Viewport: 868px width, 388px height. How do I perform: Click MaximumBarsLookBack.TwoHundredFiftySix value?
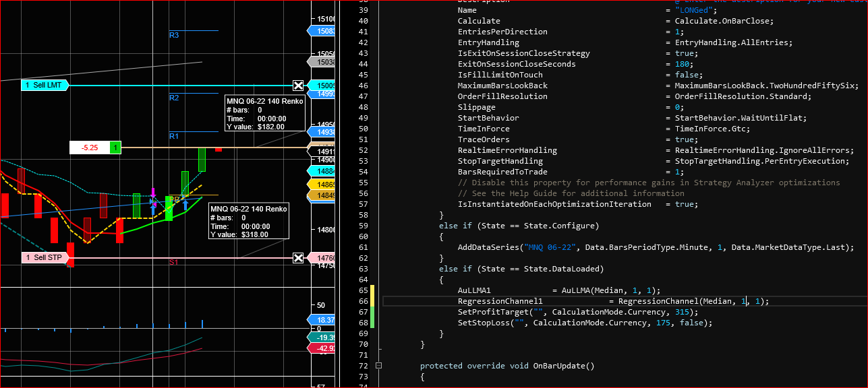[765, 86]
